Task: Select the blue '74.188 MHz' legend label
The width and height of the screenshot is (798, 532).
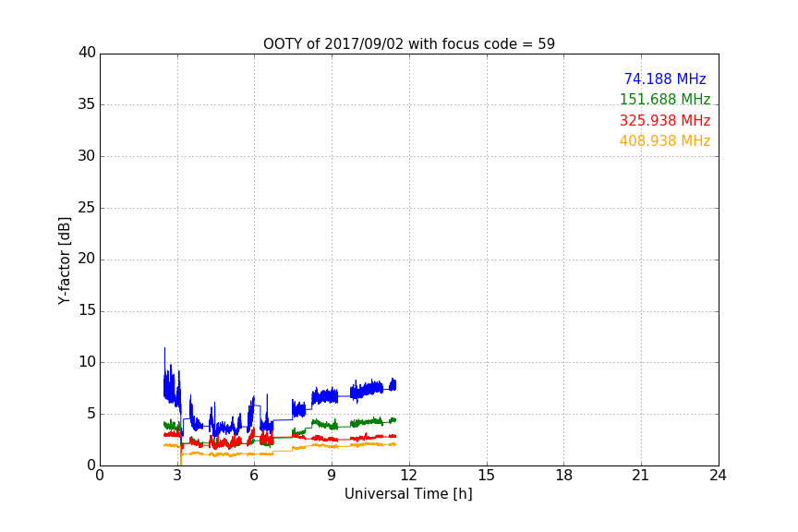Action: coord(665,79)
